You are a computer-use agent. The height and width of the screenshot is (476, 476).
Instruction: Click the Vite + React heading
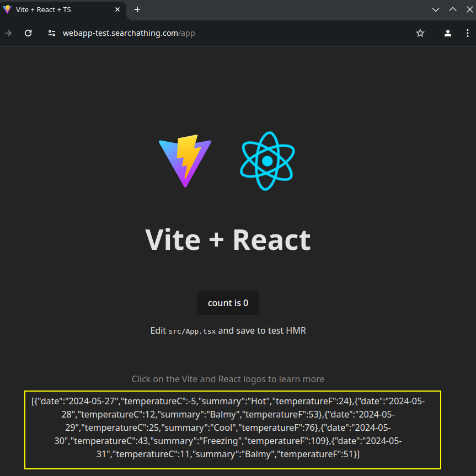pos(228,240)
